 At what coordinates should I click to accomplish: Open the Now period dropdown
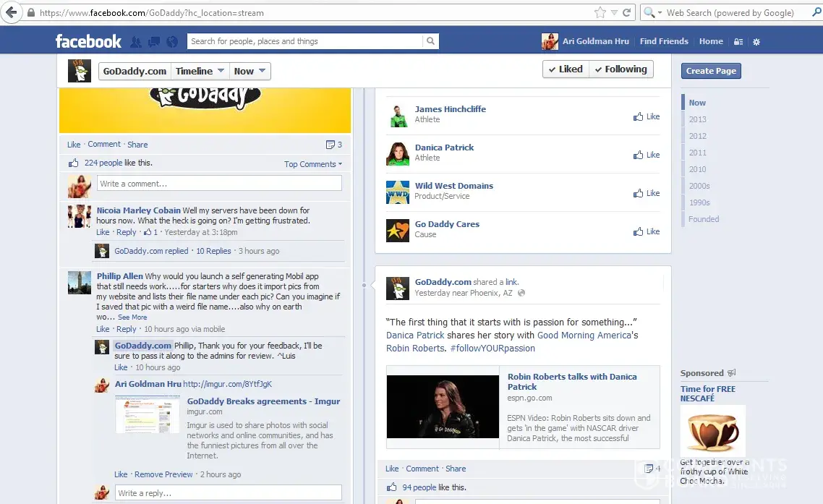(x=250, y=71)
